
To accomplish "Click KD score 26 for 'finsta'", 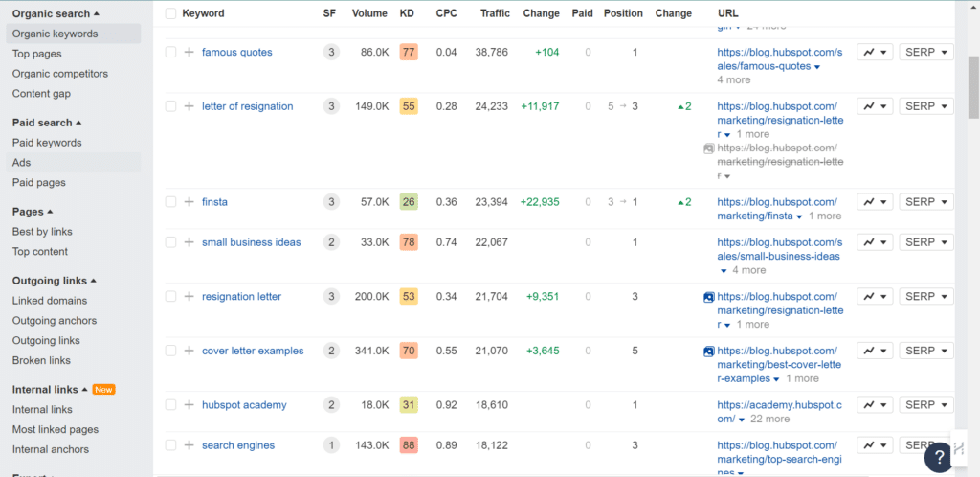I will pyautogui.click(x=409, y=202).
